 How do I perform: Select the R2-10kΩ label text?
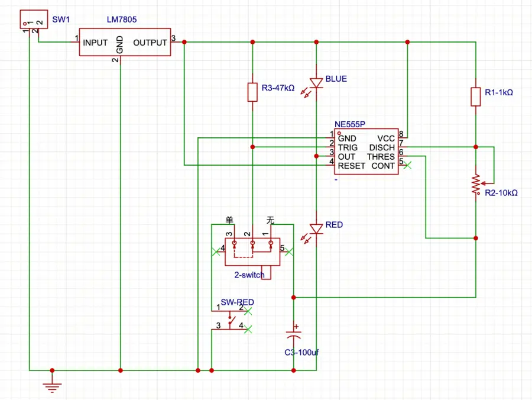[x=501, y=193]
